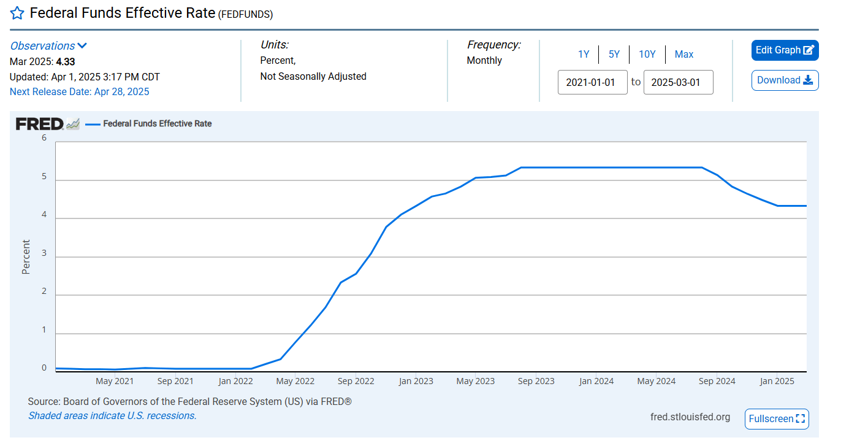Open the Edit Graph panel
868x443 pixels.
click(779, 50)
